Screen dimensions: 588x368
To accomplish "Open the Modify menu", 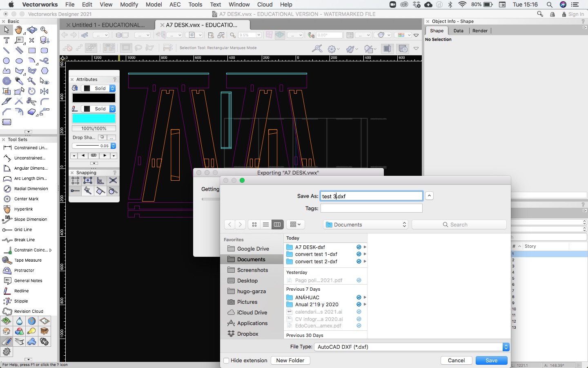I will tap(129, 4).
